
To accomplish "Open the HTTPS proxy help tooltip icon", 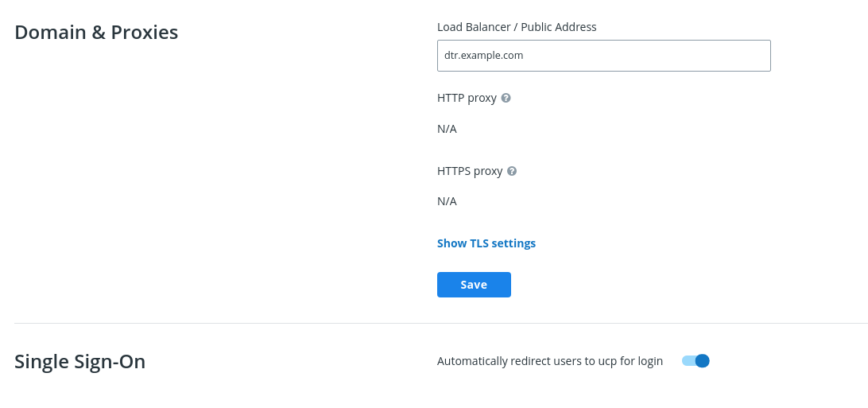I will (512, 171).
